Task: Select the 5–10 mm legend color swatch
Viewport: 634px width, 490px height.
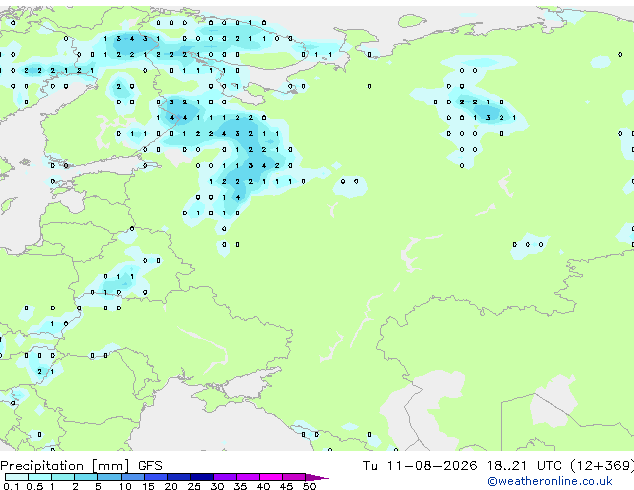Action: tap(109, 477)
